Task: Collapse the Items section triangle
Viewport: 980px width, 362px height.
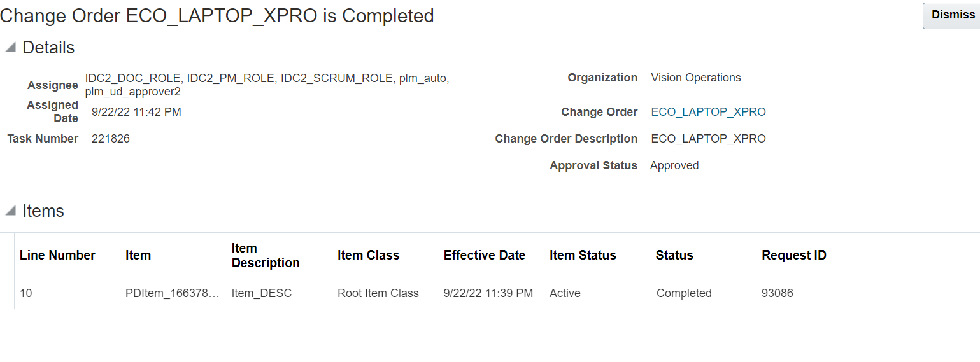Action: tap(10, 211)
